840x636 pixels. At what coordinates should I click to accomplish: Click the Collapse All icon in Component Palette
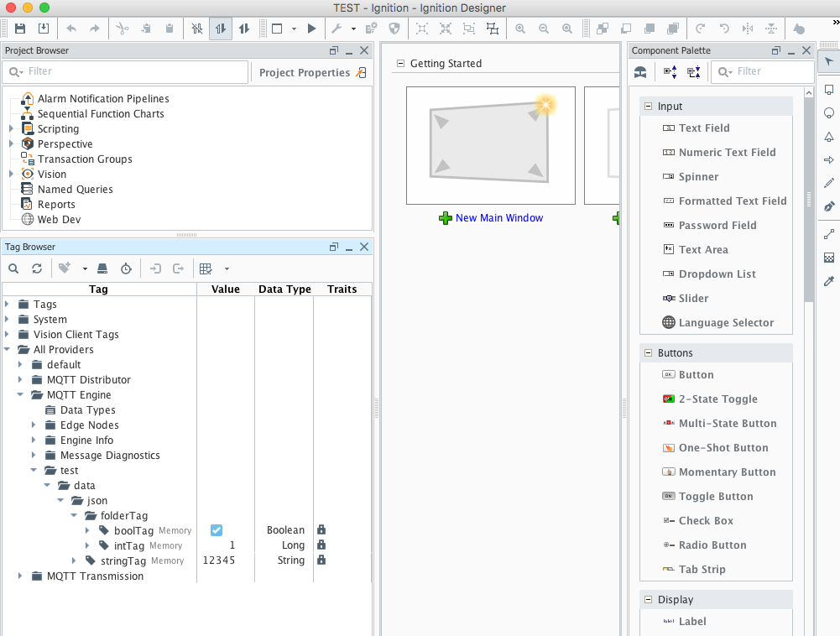[x=694, y=72]
